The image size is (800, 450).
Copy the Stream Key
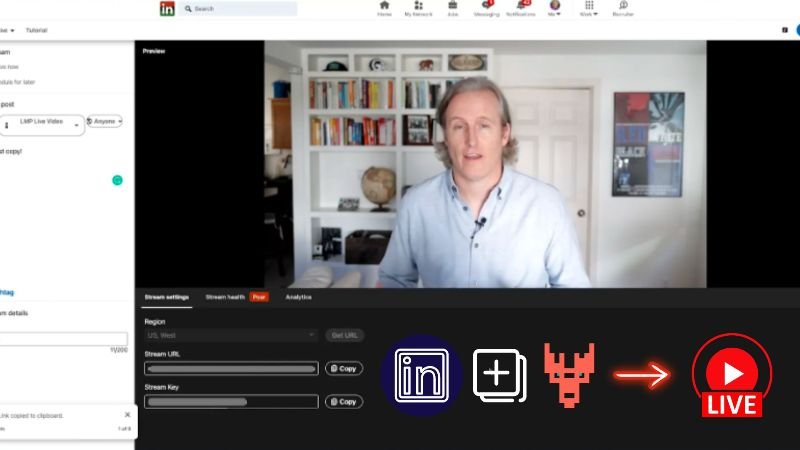[x=344, y=402]
